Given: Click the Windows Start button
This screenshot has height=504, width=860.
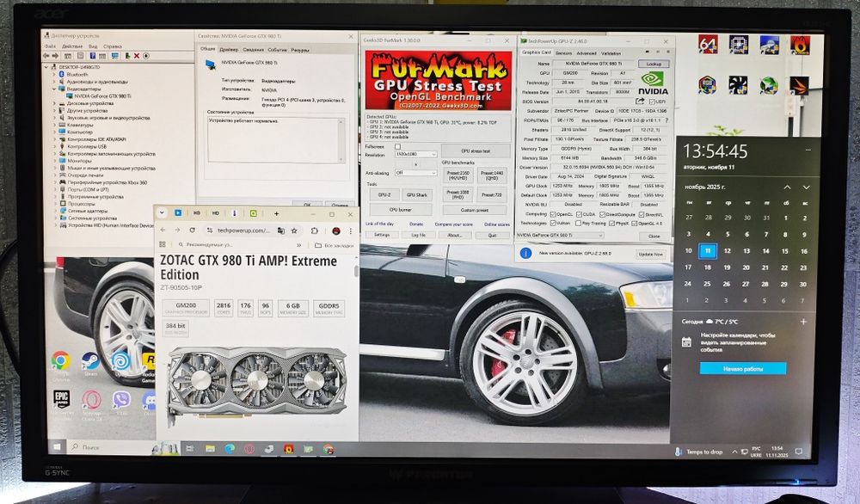Looking at the screenshot, I should pos(57,447).
